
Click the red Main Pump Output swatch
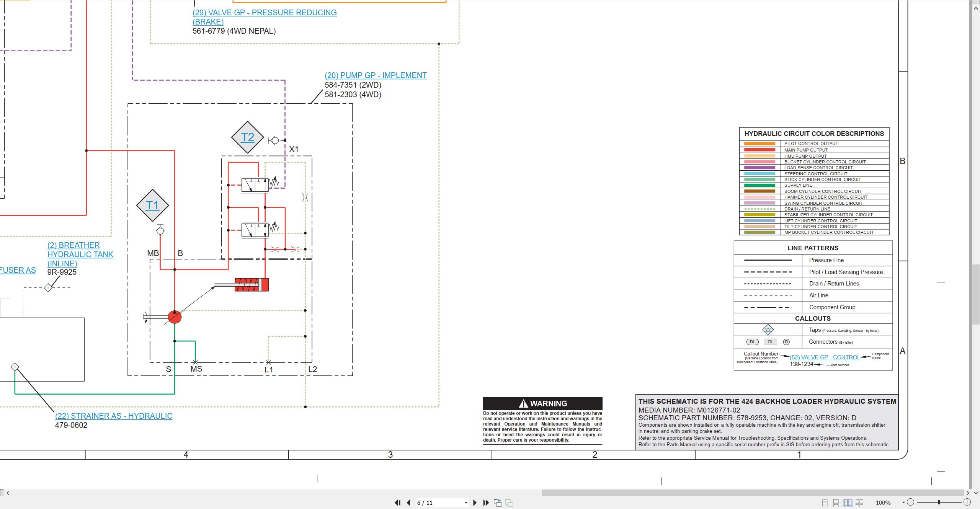[x=759, y=150]
